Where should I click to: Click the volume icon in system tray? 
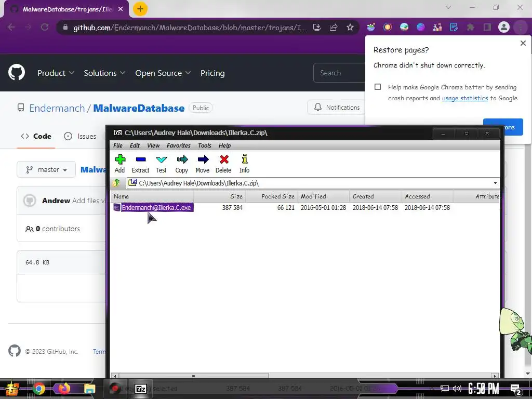(x=457, y=389)
